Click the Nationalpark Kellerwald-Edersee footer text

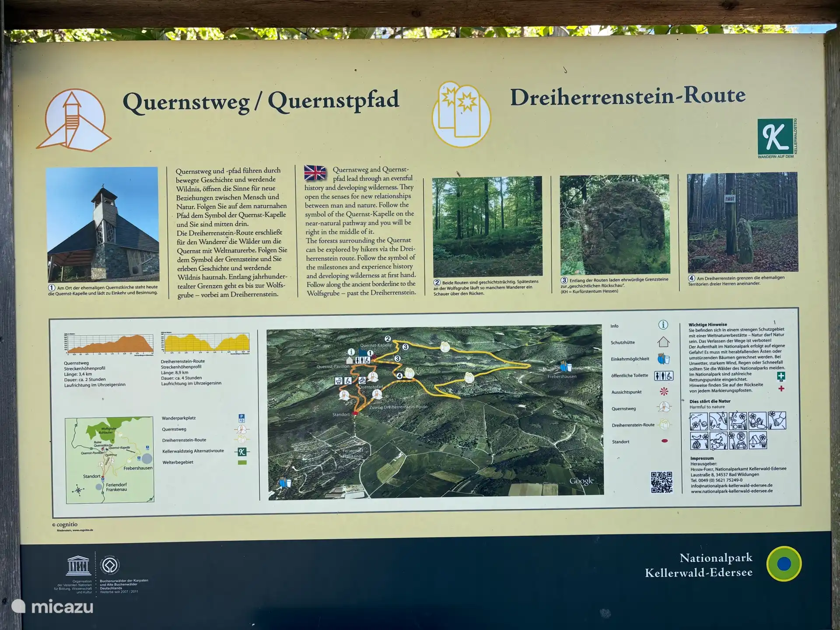pyautogui.click(x=698, y=565)
